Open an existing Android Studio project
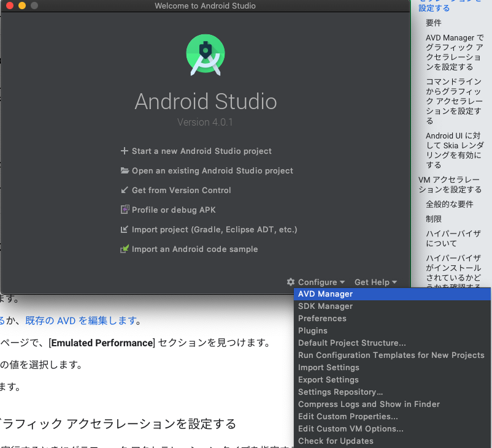 (212, 170)
